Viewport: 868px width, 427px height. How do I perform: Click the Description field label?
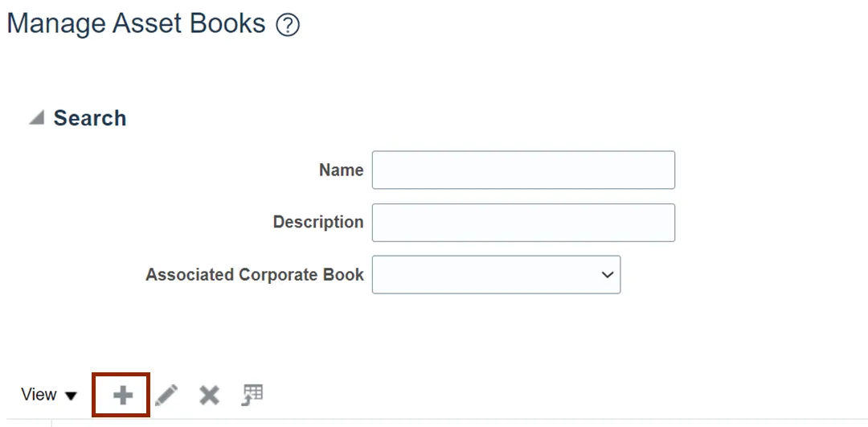(x=318, y=222)
